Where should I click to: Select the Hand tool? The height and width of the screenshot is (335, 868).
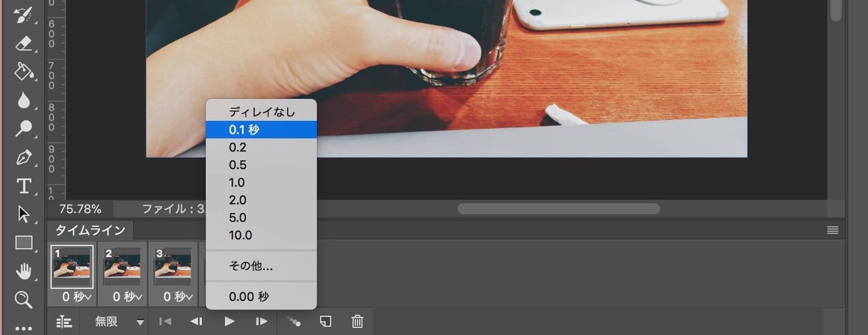[23, 271]
